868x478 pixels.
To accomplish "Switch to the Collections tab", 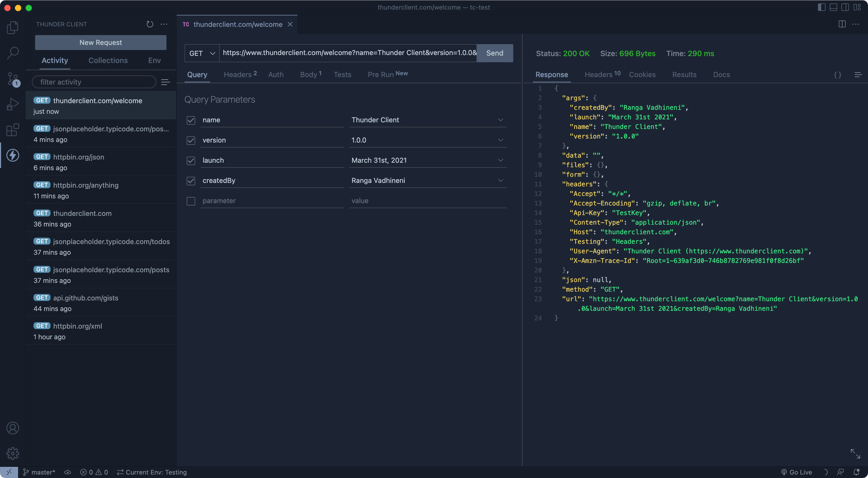I will [108, 60].
